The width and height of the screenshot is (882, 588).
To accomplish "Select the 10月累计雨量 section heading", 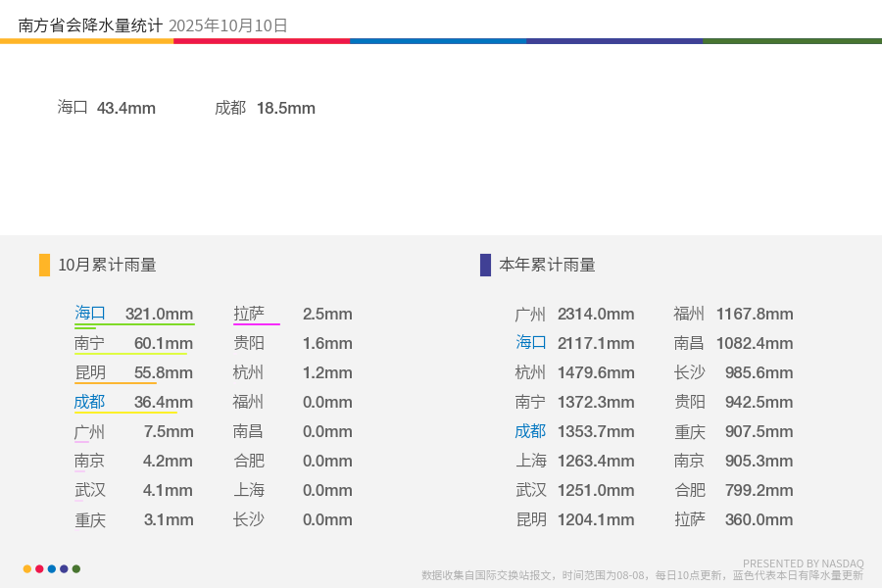I will point(107,265).
